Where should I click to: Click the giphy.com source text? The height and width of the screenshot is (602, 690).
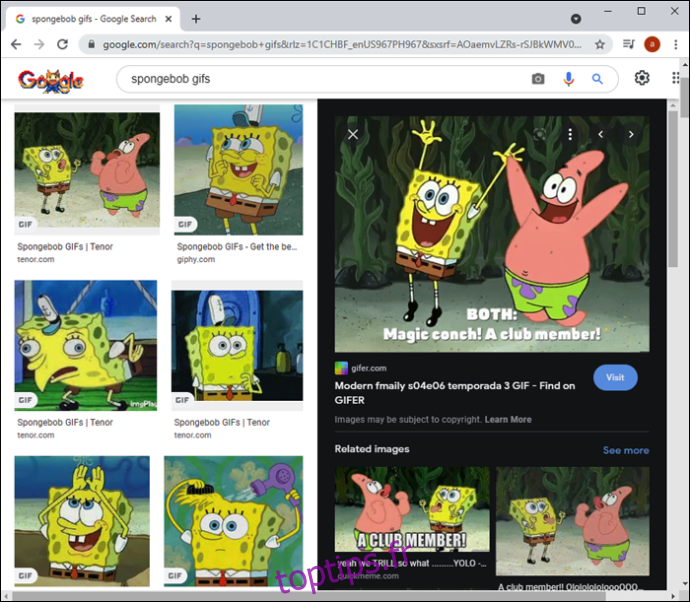(x=196, y=259)
